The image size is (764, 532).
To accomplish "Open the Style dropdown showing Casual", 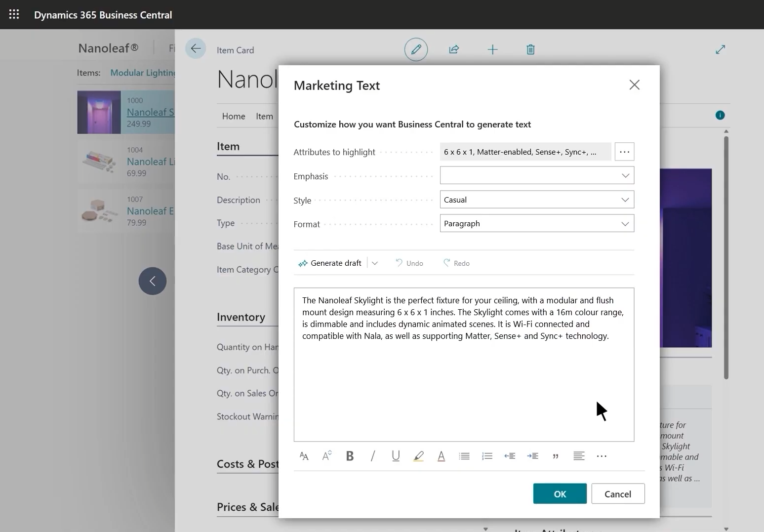I will [x=537, y=200].
